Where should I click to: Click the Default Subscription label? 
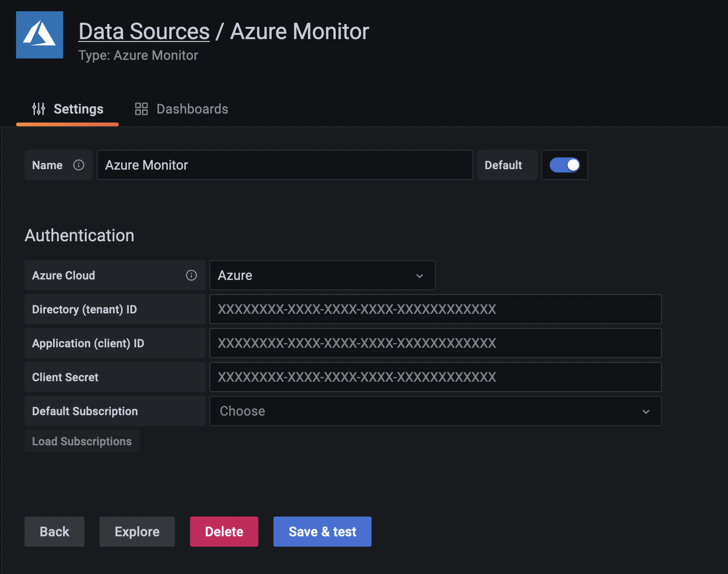point(85,411)
